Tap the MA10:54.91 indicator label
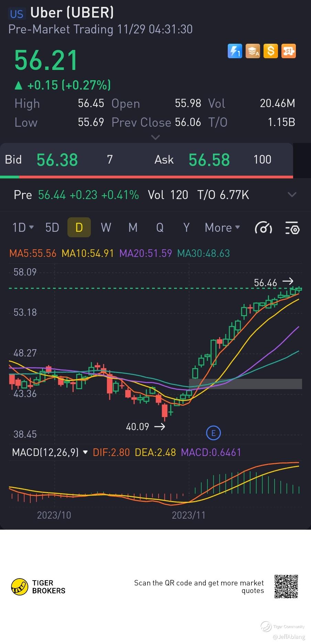Image resolution: width=311 pixels, height=644 pixels. (88, 253)
